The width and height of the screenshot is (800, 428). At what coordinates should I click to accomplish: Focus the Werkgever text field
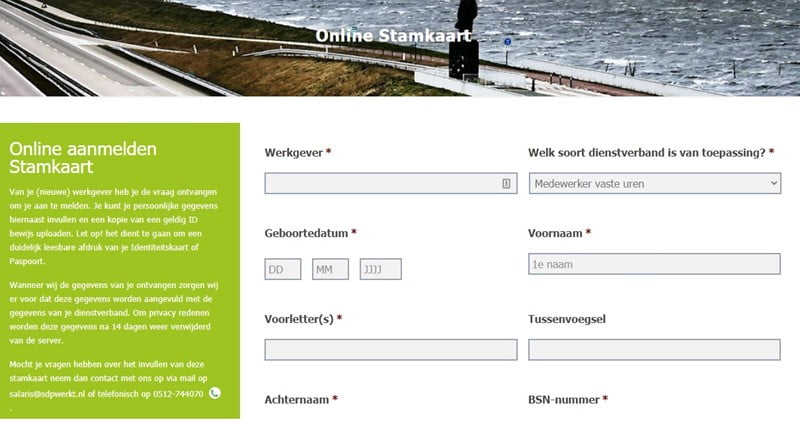click(385, 183)
